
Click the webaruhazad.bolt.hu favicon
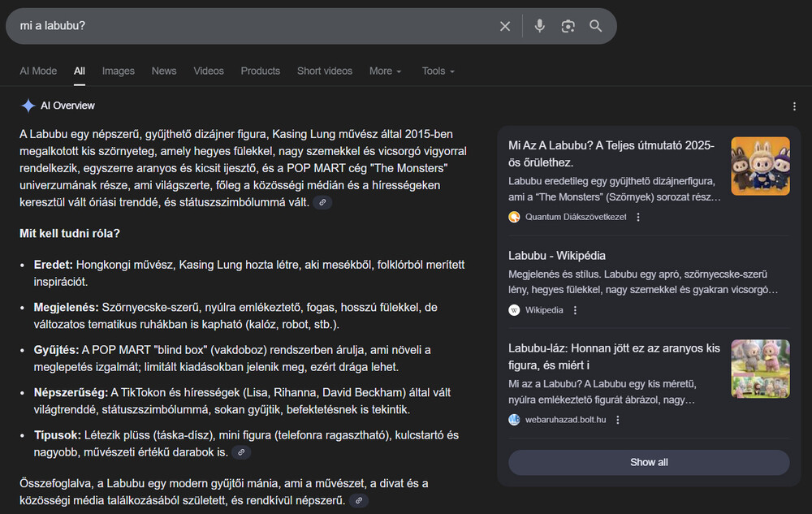514,420
